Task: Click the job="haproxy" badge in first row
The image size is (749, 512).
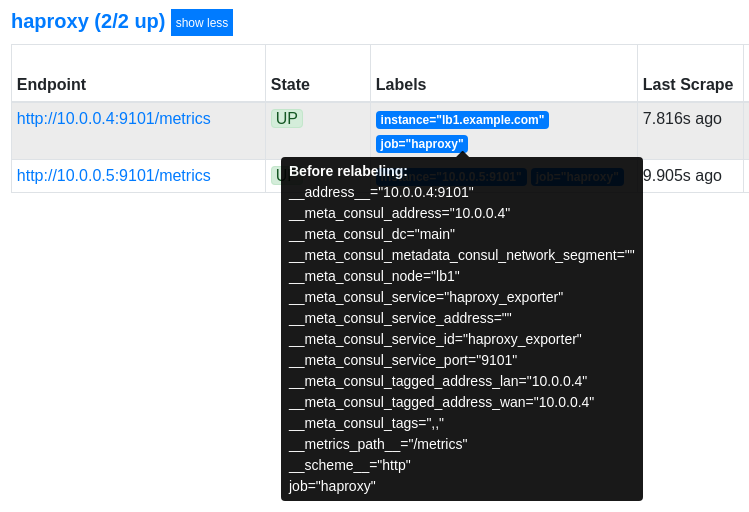Action: (x=422, y=144)
